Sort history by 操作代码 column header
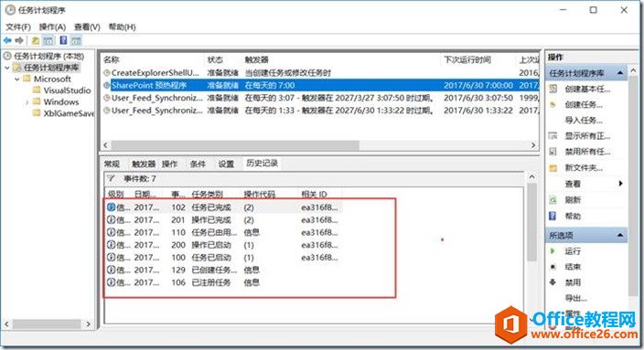This screenshot has width=644, height=350. pyautogui.click(x=260, y=194)
